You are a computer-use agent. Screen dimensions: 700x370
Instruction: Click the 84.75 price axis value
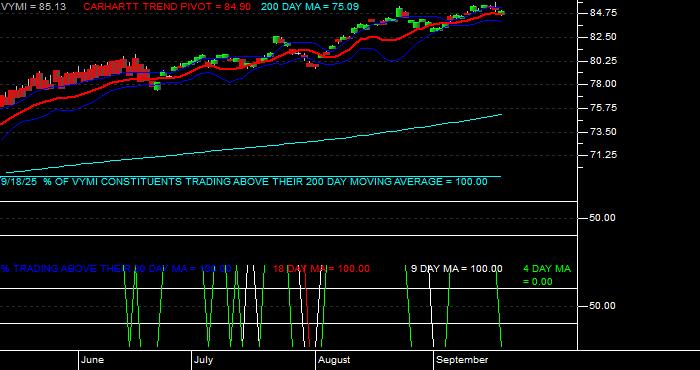(603, 13)
